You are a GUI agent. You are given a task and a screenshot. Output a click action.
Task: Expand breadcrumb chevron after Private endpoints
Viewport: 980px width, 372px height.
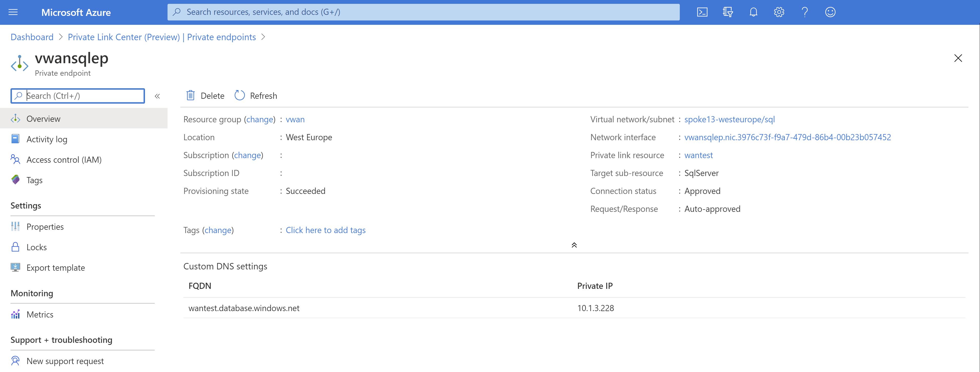263,37
